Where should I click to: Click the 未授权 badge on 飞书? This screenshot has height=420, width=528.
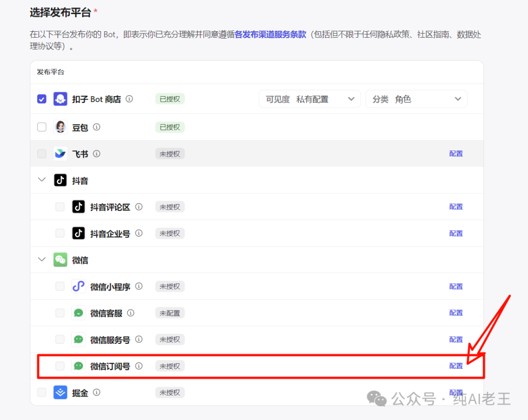tap(170, 154)
